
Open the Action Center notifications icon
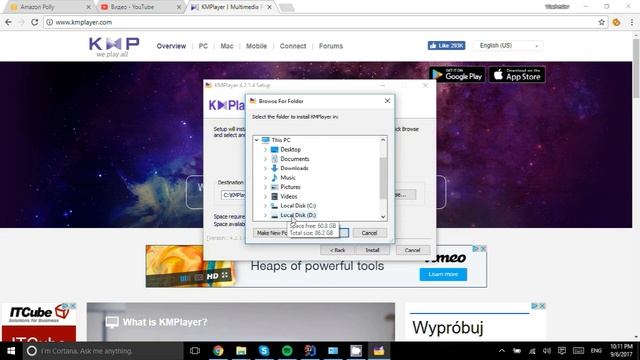tap(562, 351)
